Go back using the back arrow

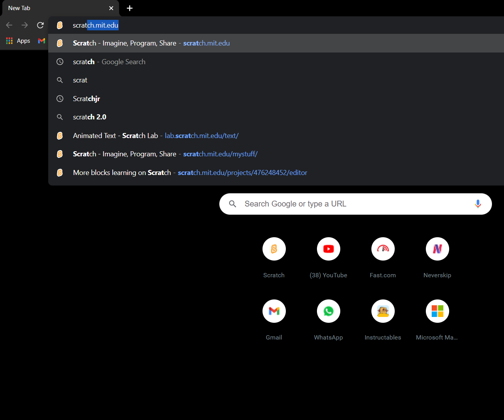9,25
